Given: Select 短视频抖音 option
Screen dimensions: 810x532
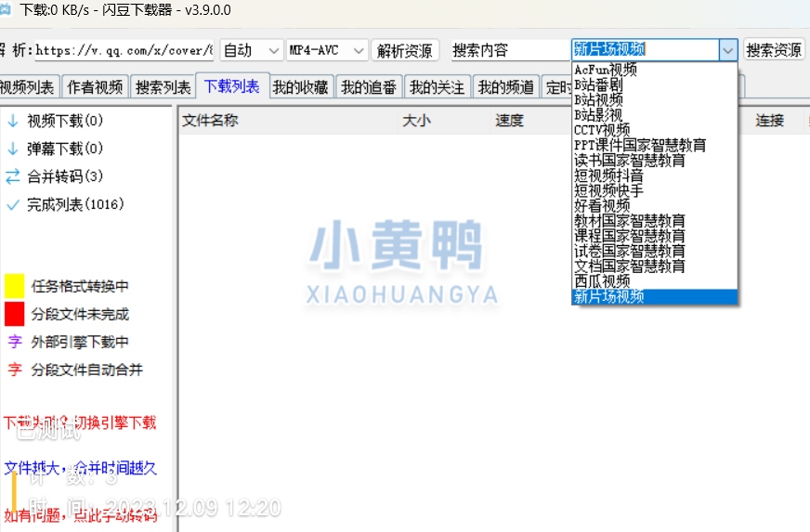Looking at the screenshot, I should 655,175.
